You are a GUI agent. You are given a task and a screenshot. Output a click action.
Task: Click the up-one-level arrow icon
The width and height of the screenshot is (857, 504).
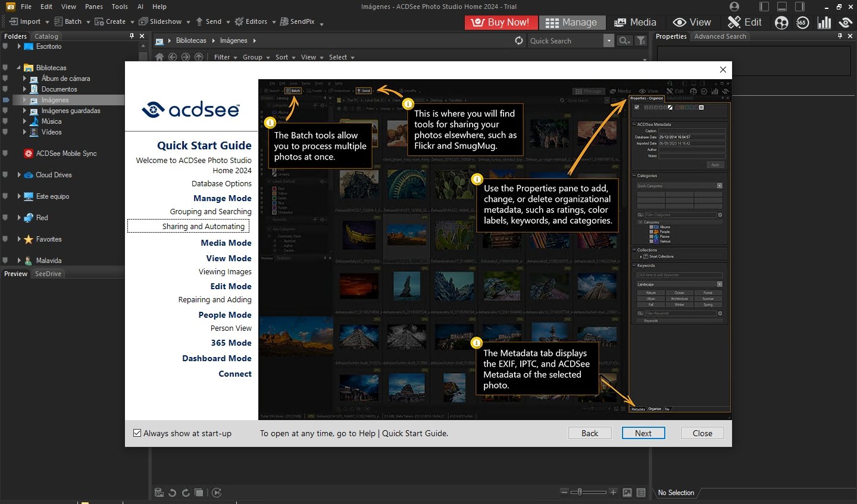coord(199,57)
